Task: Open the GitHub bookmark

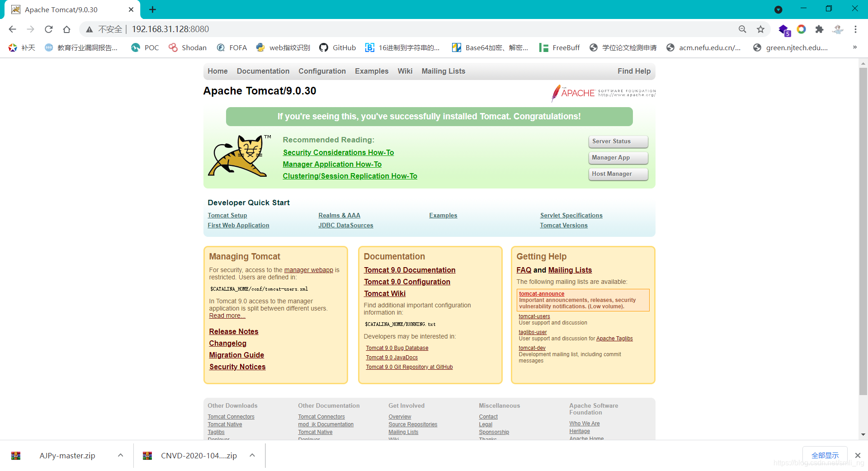Action: 338,47
